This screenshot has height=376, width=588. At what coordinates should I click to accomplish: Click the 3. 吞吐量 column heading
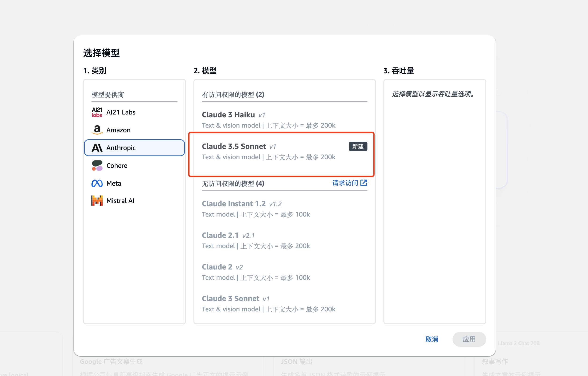[x=399, y=71]
